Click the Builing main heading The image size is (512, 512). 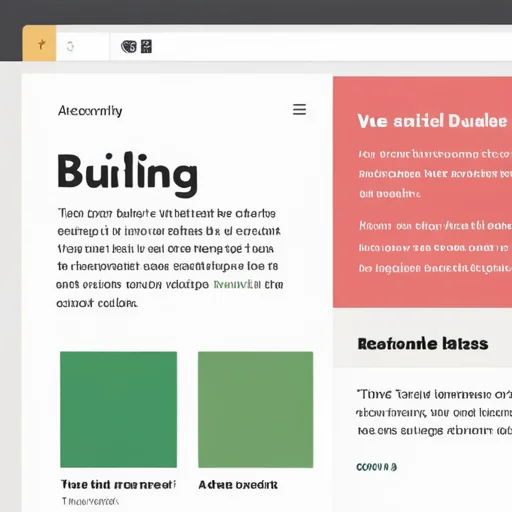(128, 174)
